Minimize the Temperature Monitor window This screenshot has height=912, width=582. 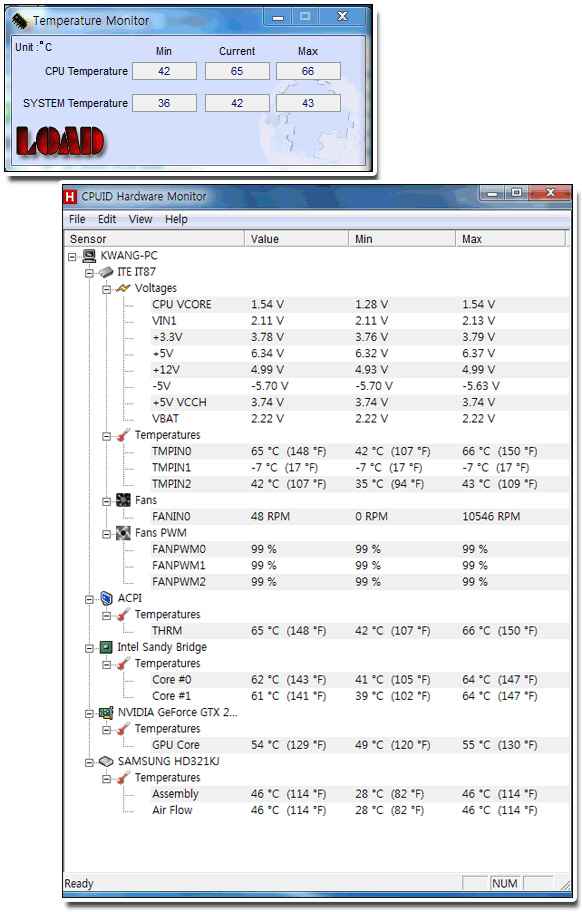(x=278, y=17)
